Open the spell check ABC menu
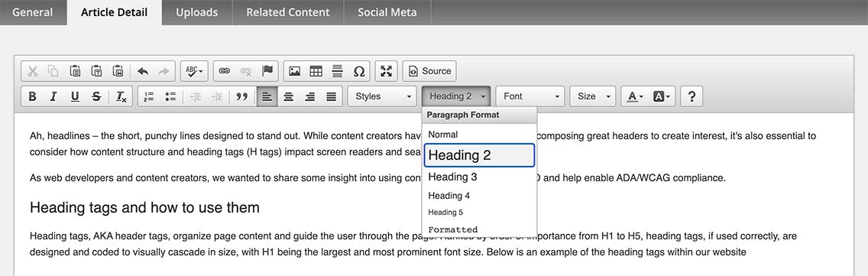868x276 pixels. (194, 71)
